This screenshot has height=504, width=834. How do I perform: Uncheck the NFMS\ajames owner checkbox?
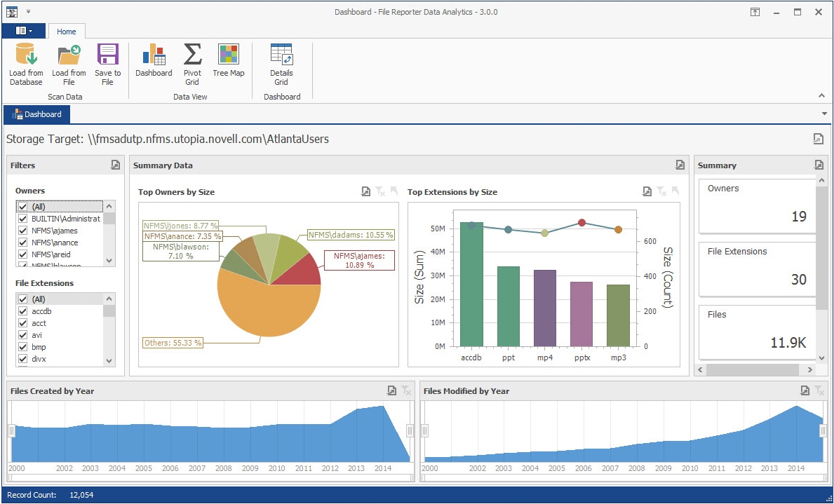pyautogui.click(x=23, y=231)
